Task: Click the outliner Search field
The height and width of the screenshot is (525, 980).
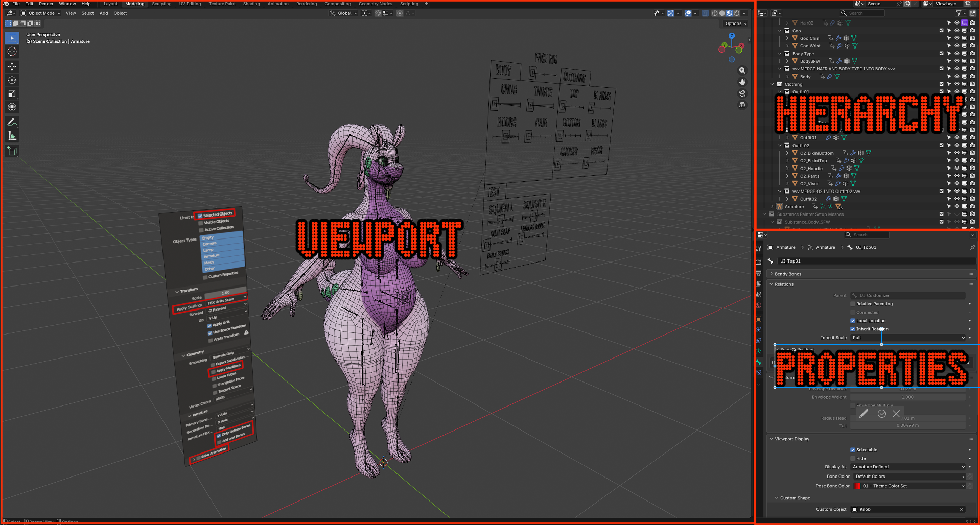Action: (x=862, y=13)
